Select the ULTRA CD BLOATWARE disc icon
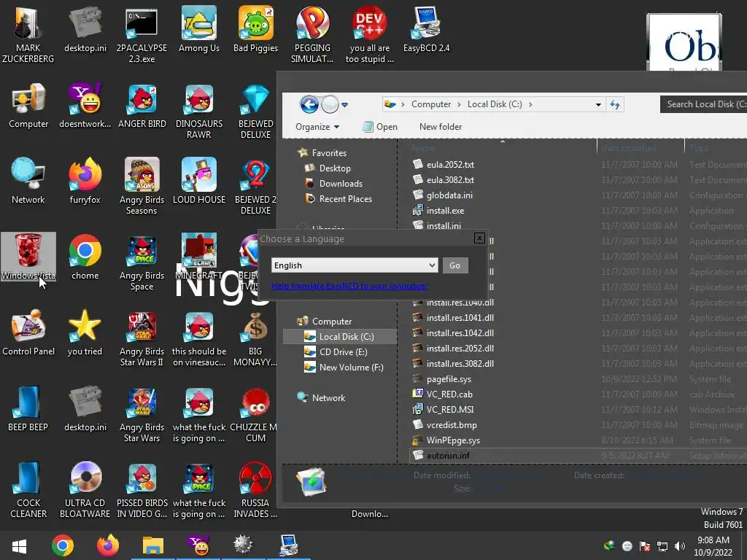 click(x=85, y=489)
